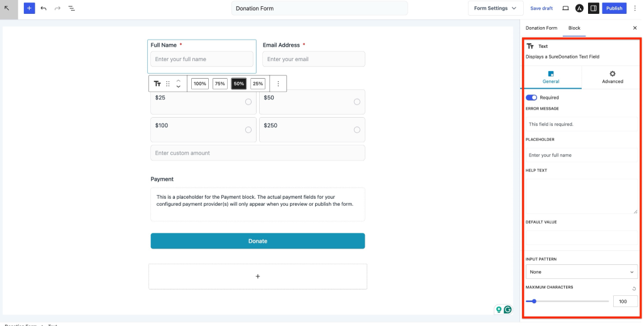
Task: Open the Advanced settings tab
Action: coord(613,77)
